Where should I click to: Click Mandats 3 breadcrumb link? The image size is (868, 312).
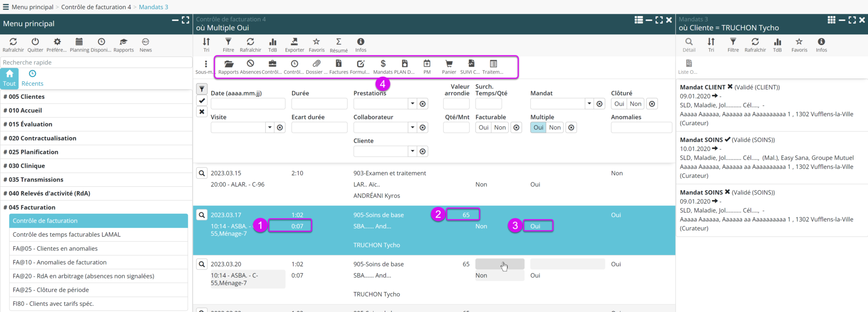tap(153, 7)
